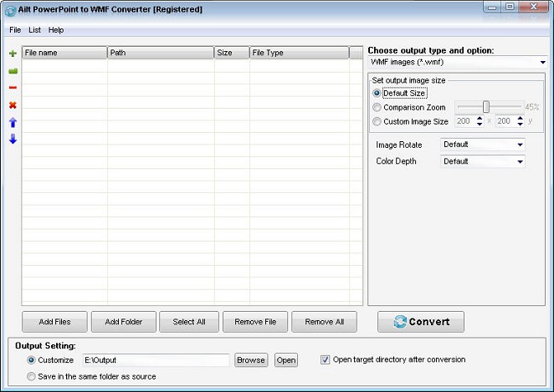The width and height of the screenshot is (554, 392).
Task: Click the red X clear-all icon
Action: (13, 104)
